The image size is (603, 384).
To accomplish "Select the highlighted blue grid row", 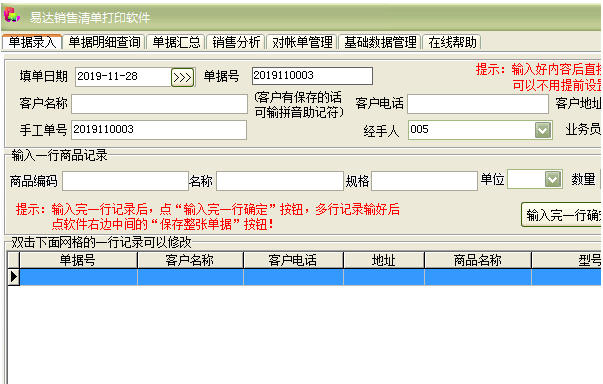I will point(310,277).
